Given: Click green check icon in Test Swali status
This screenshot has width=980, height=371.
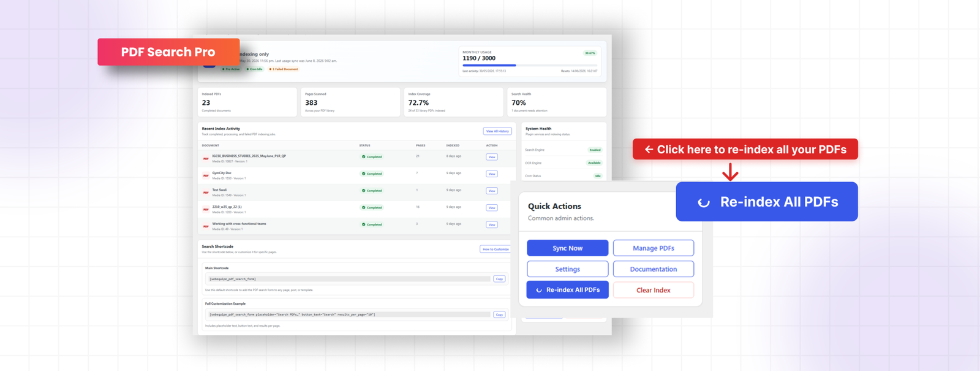Looking at the screenshot, I should coord(363,191).
